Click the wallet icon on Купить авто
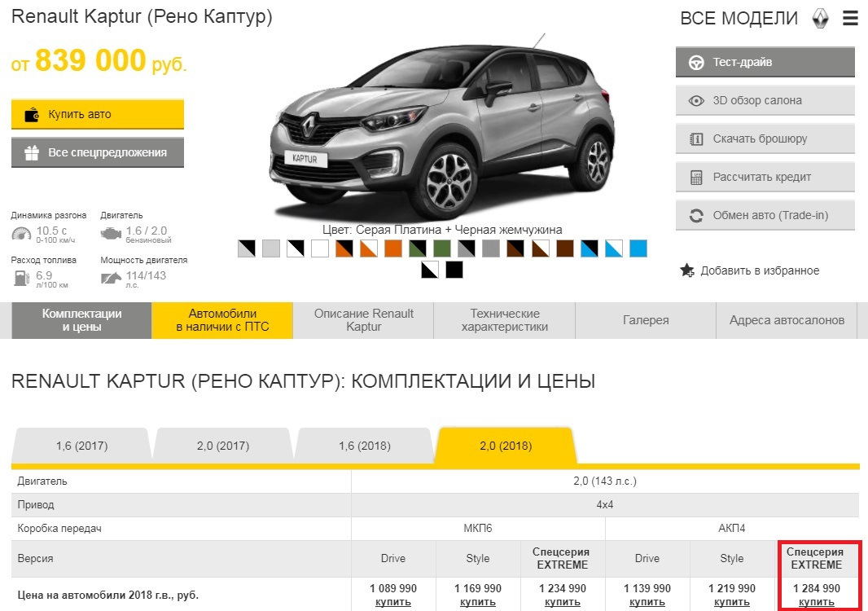868x611 pixels. [33, 115]
